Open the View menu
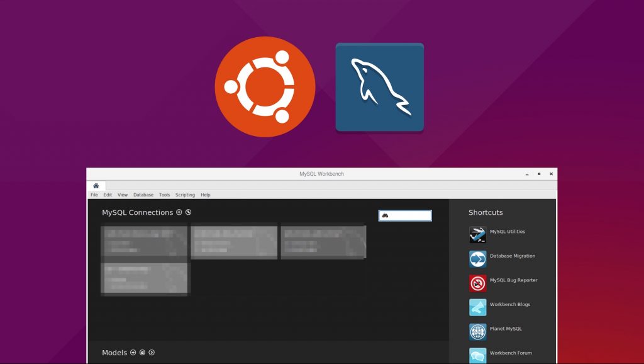This screenshot has height=364, width=644. 123,195
